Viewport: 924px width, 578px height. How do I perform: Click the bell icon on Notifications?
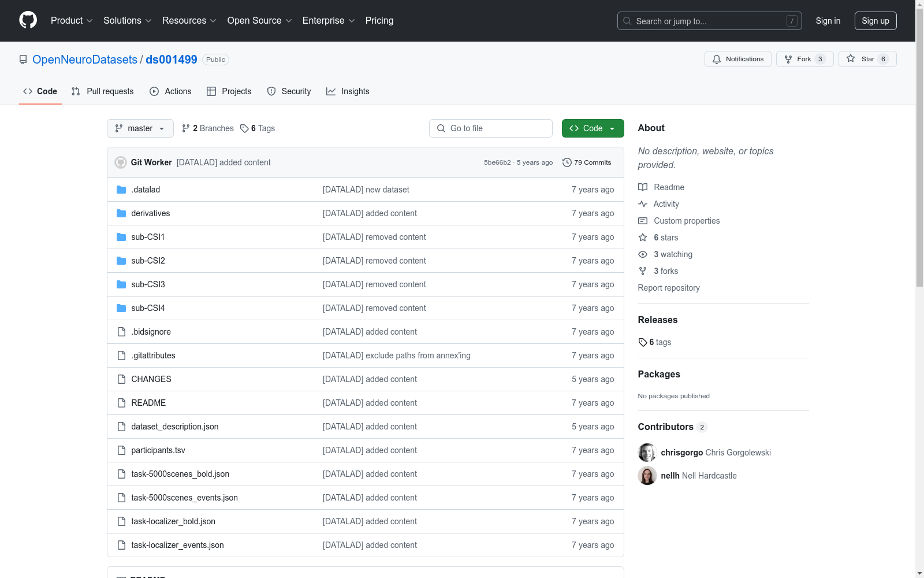[x=717, y=59]
